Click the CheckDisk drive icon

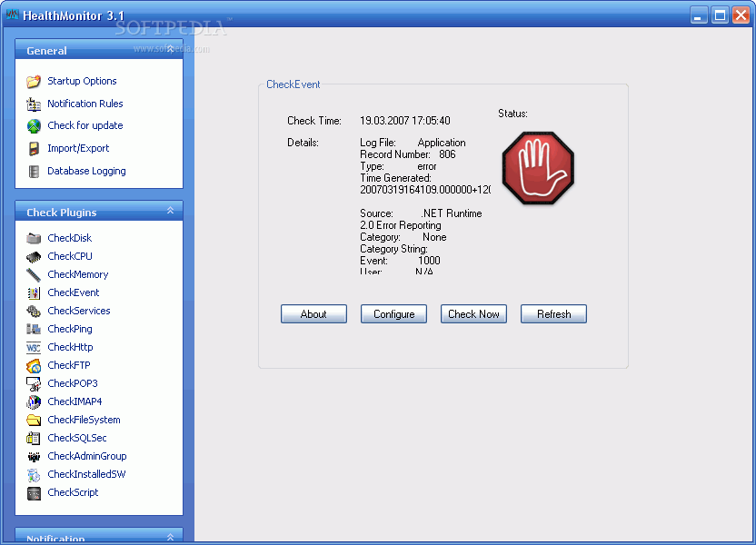click(34, 238)
